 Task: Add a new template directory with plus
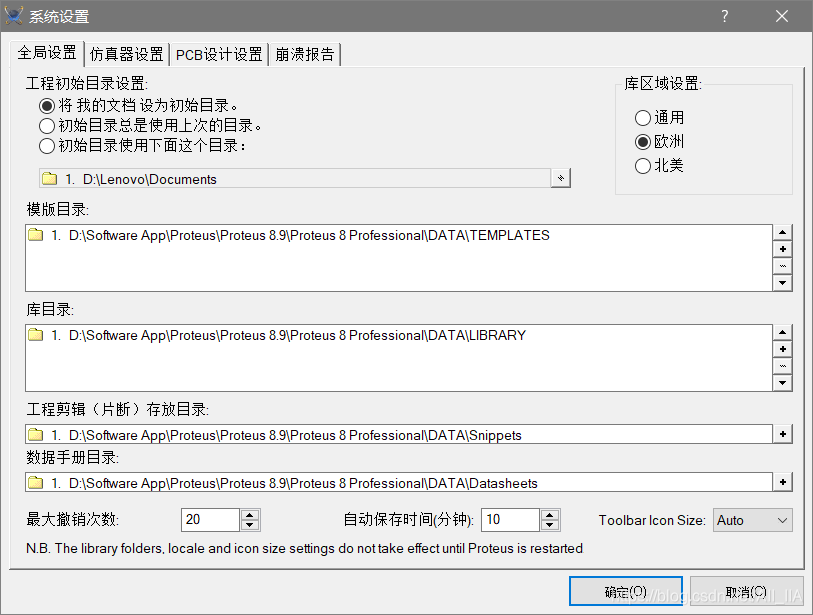[782, 249]
